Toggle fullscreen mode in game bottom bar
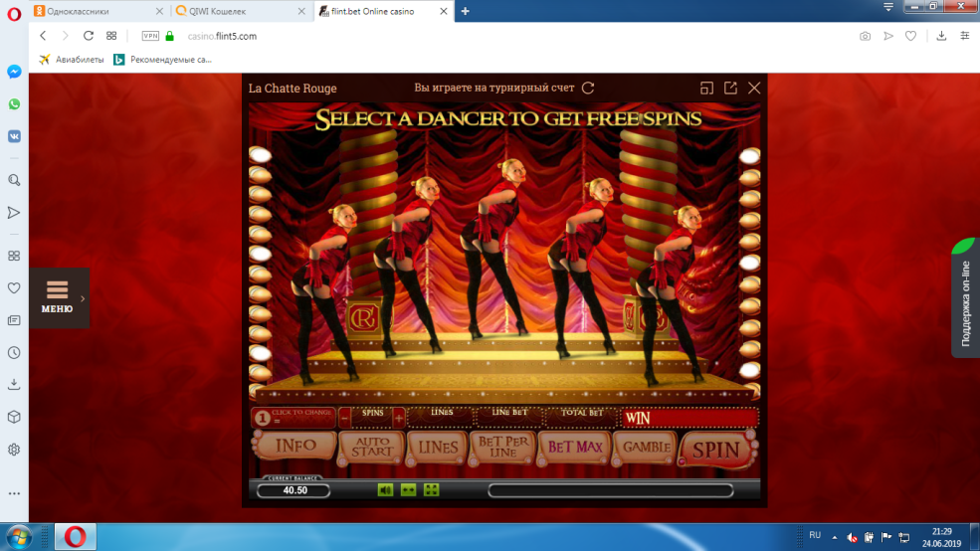 [431, 489]
